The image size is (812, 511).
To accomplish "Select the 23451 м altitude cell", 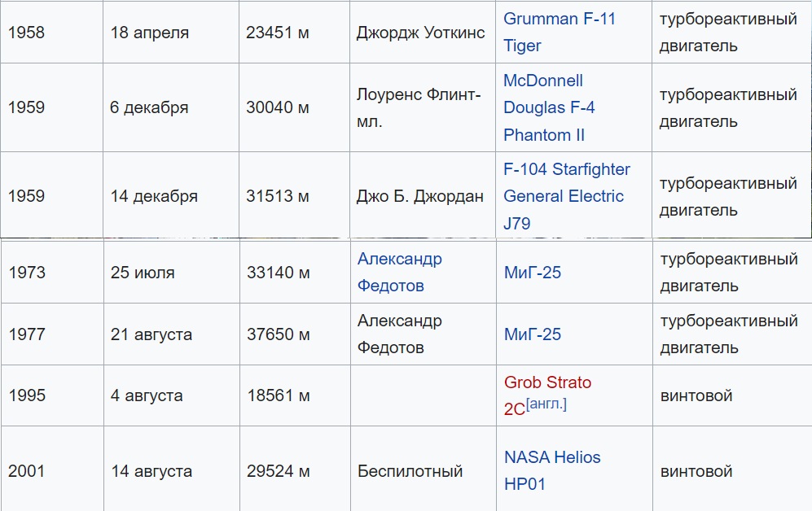I will point(294,32).
